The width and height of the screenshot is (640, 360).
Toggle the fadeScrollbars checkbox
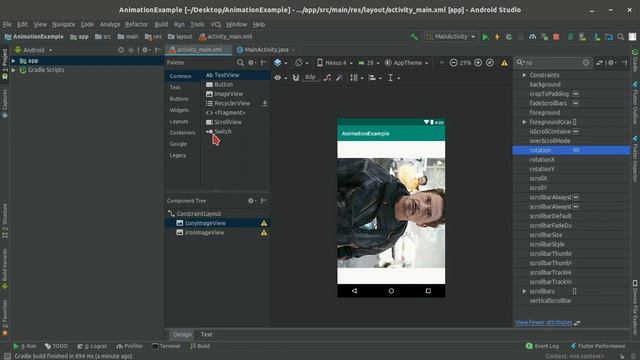coord(576,103)
